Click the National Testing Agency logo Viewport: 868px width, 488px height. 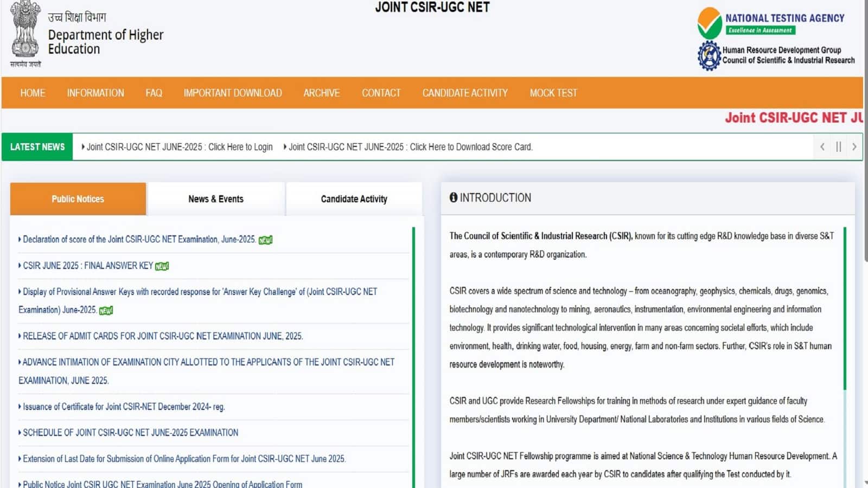(710, 22)
